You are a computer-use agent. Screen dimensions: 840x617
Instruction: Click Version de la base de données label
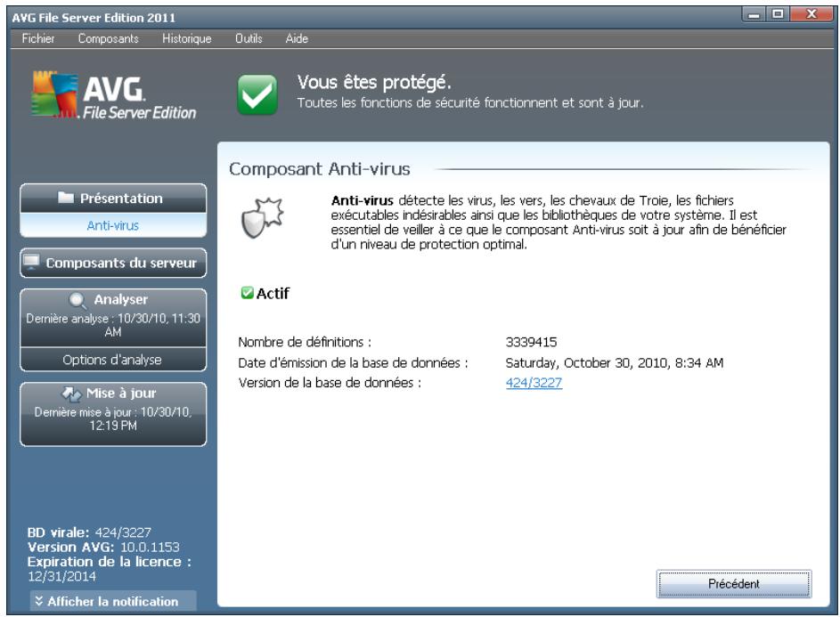pos(330,383)
